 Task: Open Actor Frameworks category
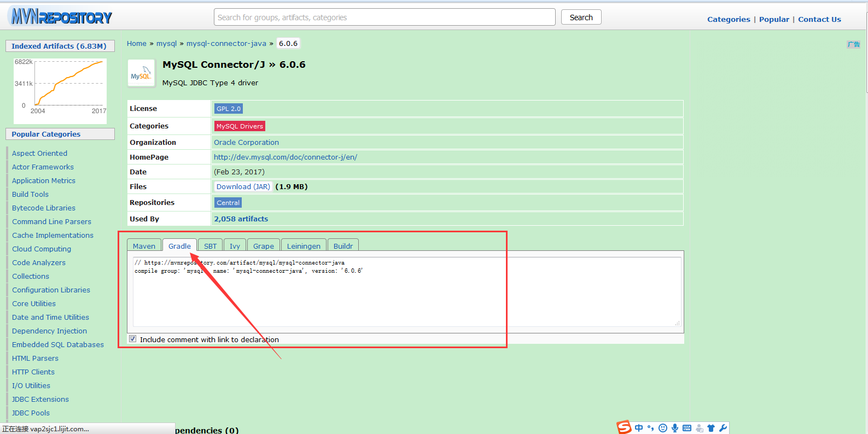coord(43,167)
